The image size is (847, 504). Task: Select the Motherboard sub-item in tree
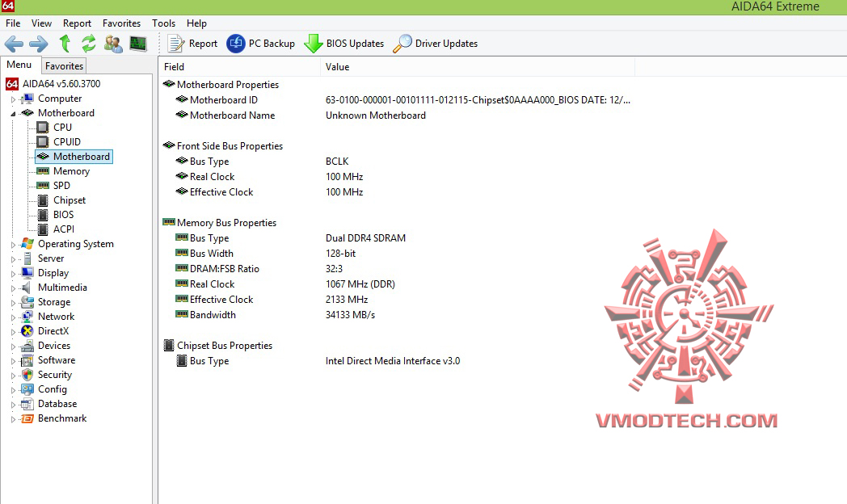click(x=74, y=157)
